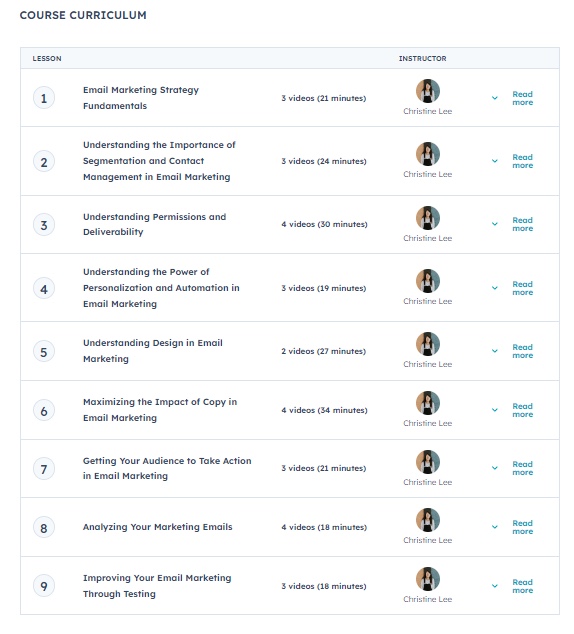
Task: Click the lesson number 6 circle badge
Action: coord(44,411)
